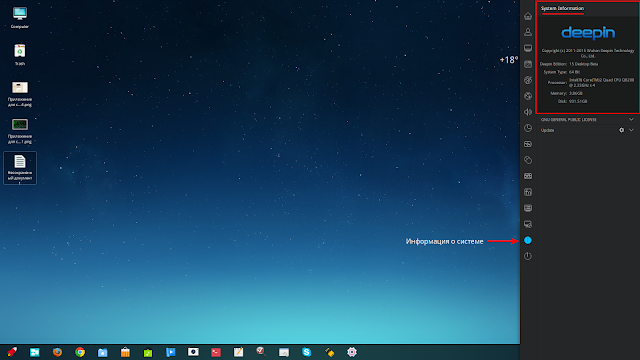Image resolution: width=640 pixels, height=360 pixels.
Task: Open the control center gear in dock
Action: coord(352,352)
